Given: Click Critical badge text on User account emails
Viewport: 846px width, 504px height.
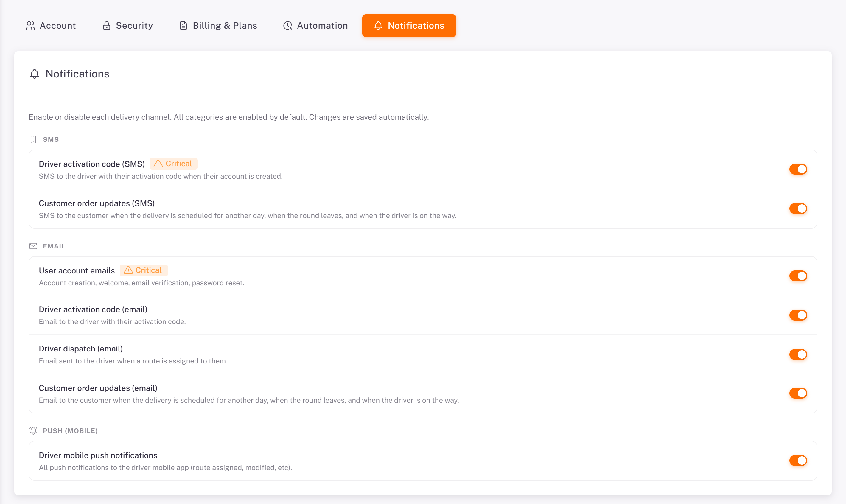Looking at the screenshot, I should point(148,270).
